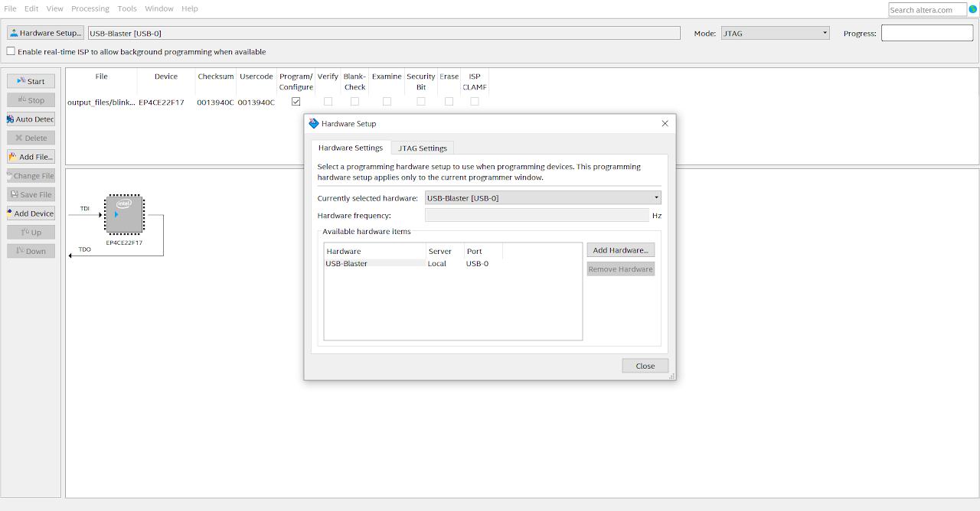Screen dimensions: 980x511
Task: Expand the Currently selected hardware dropdown
Action: 543,198
